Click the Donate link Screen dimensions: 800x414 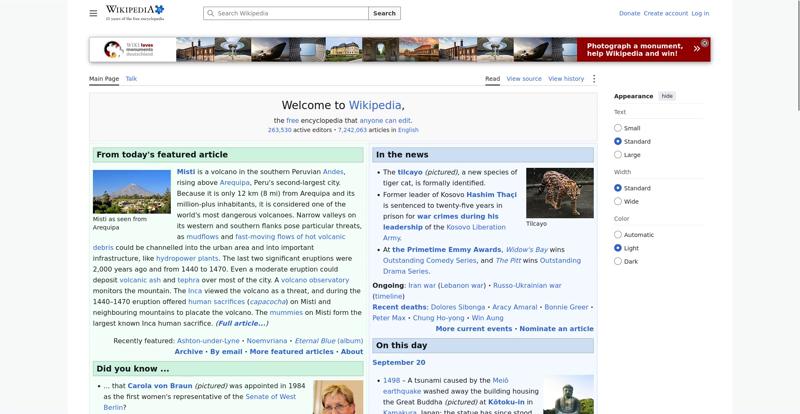629,13
